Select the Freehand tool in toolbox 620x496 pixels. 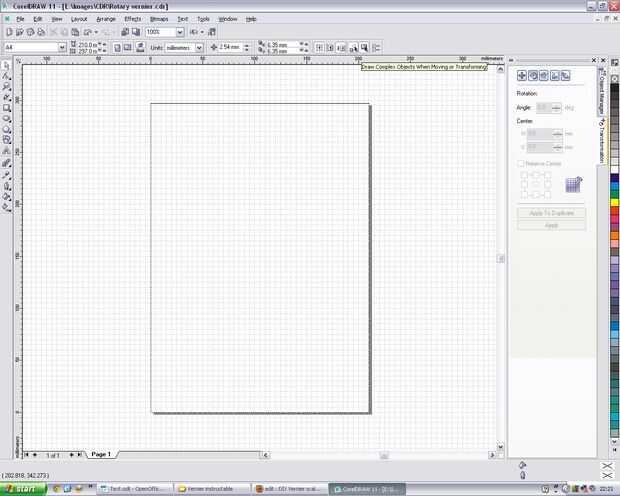(x=7, y=97)
